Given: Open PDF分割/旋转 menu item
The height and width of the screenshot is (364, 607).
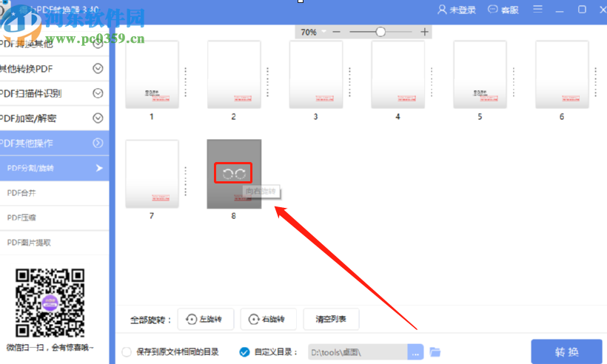Looking at the screenshot, I should (54, 168).
